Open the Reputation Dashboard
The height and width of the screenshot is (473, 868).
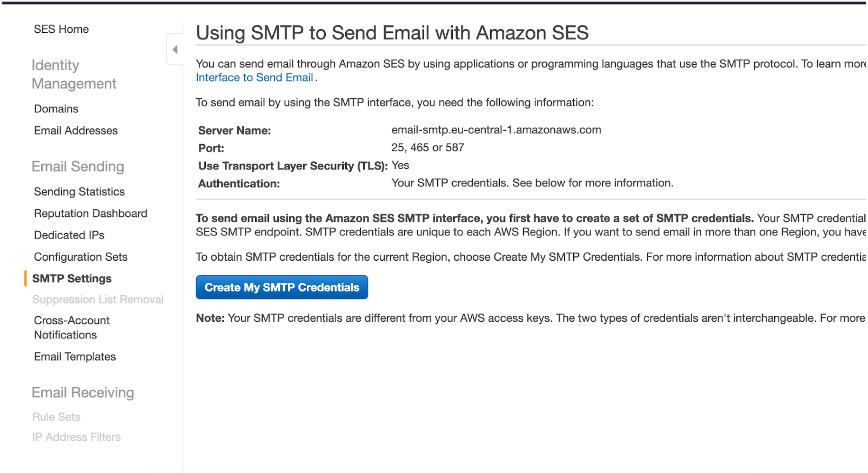90,214
